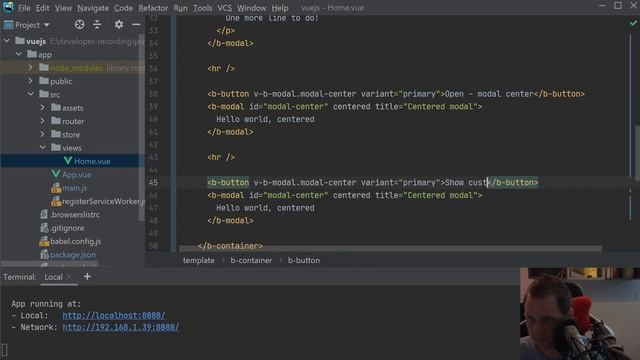Screen dimensions: 640x360
Task: Expand the public folder
Action: click(30, 81)
